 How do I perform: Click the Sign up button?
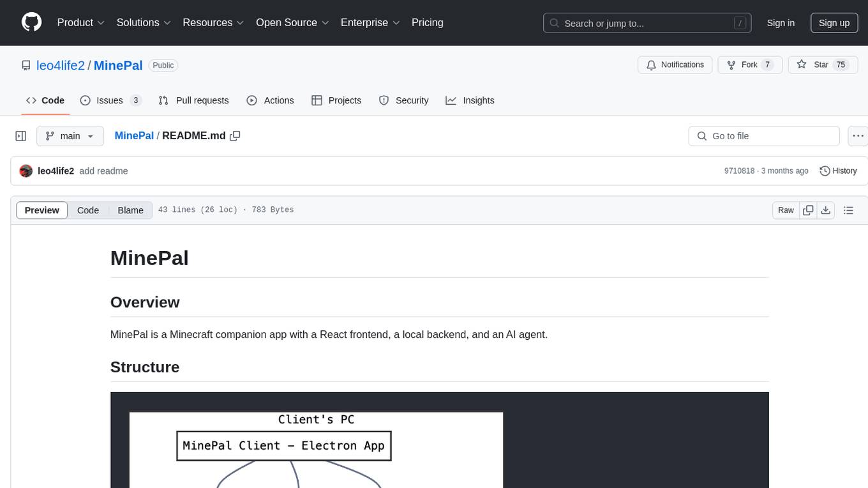[x=834, y=23]
